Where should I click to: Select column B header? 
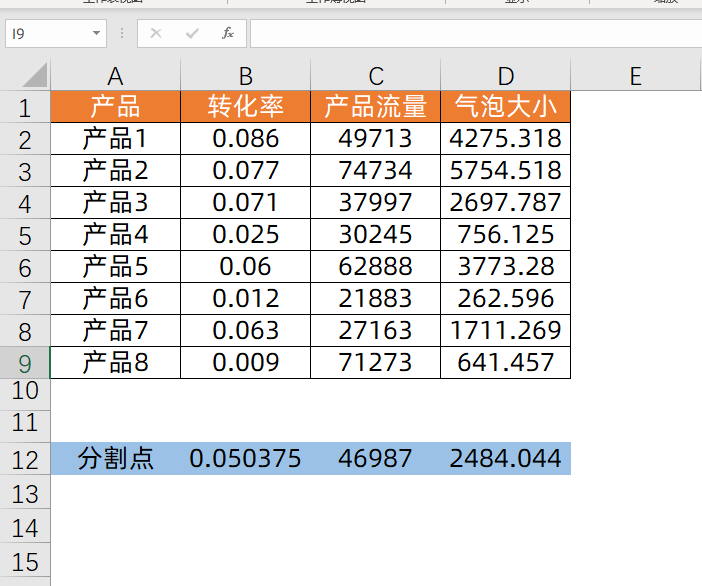[x=245, y=75]
